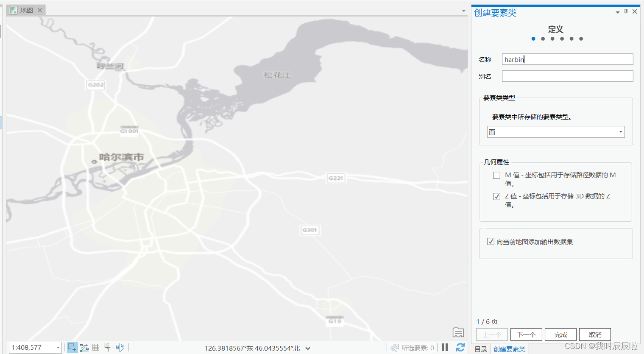Click the G202 road shield

pyautogui.click(x=95, y=85)
